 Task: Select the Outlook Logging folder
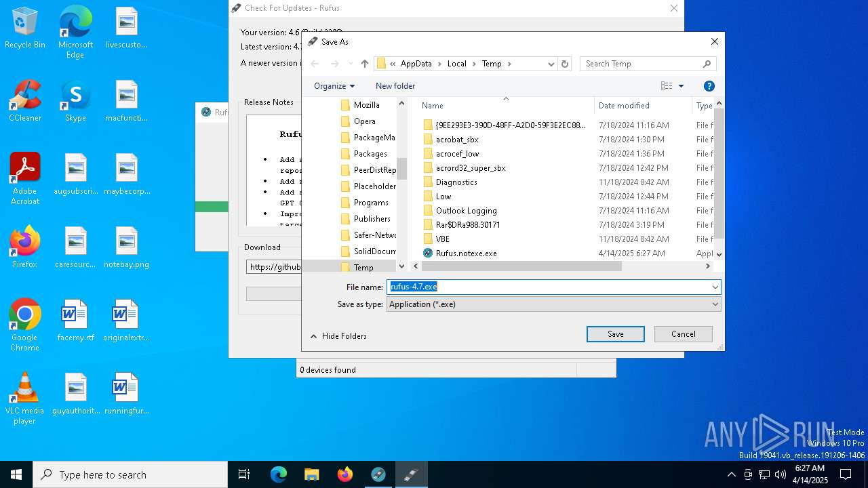pyautogui.click(x=467, y=211)
